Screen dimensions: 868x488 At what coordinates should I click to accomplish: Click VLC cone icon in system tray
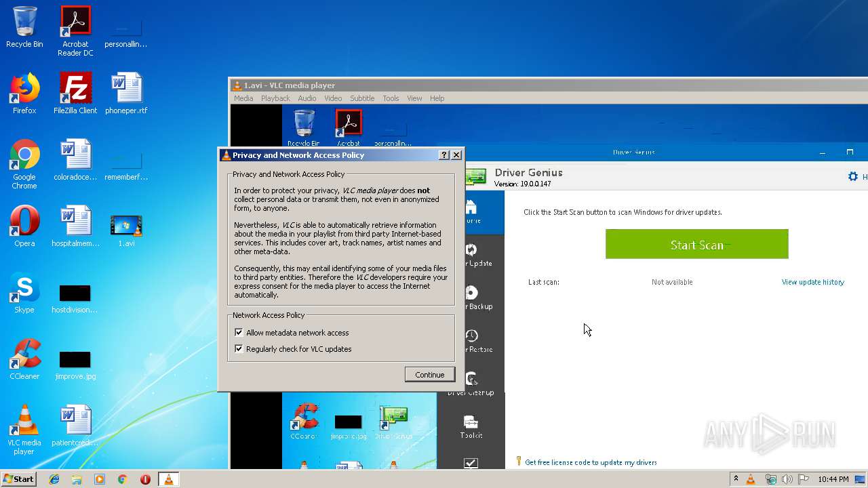[x=751, y=479]
